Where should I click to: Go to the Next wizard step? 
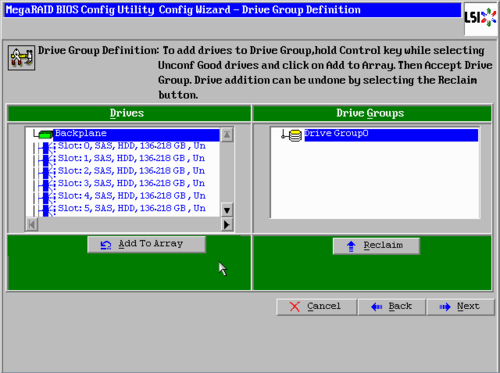(x=461, y=307)
